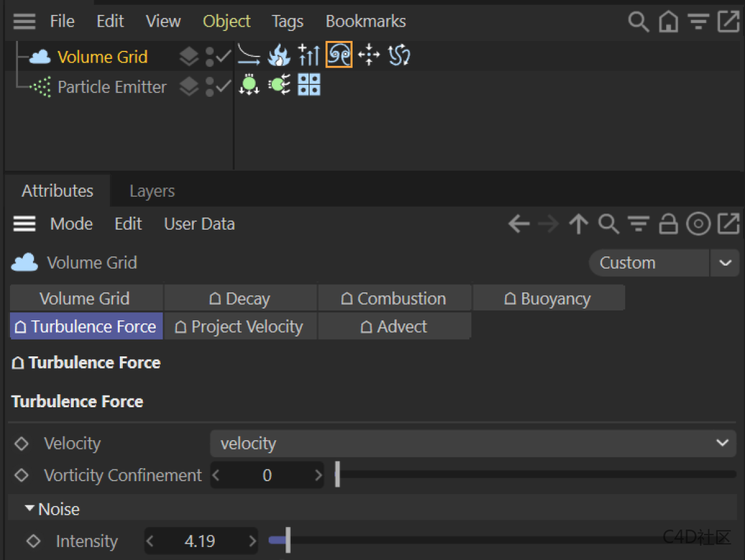Collapse the Noise section
745x560 pixels.
pyautogui.click(x=29, y=509)
